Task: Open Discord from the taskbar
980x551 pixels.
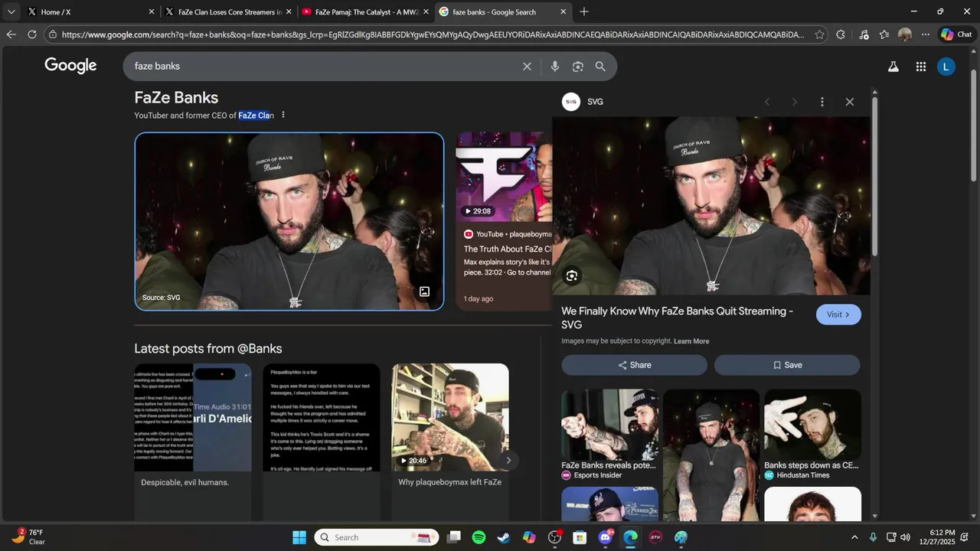Action: (x=605, y=537)
